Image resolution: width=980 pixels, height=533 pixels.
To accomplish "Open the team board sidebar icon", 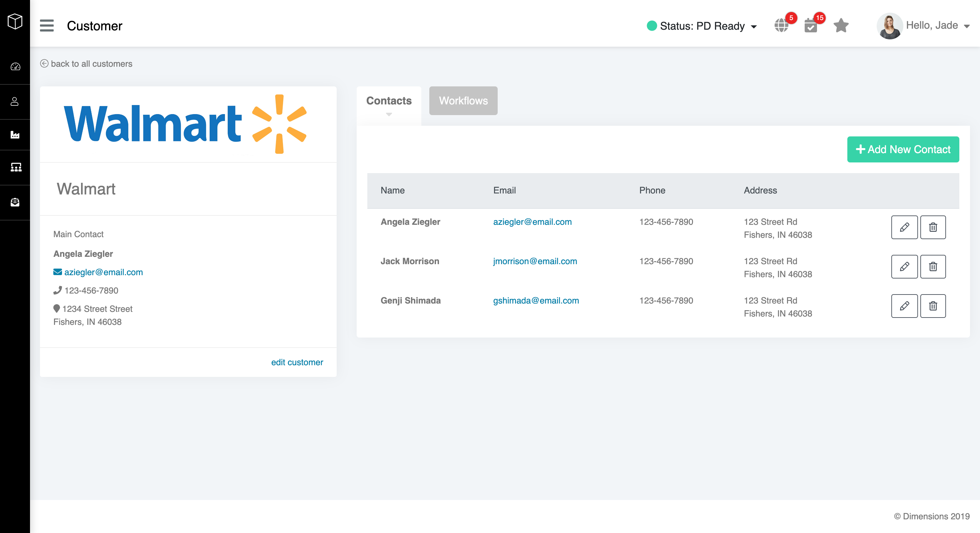I will [x=16, y=167].
